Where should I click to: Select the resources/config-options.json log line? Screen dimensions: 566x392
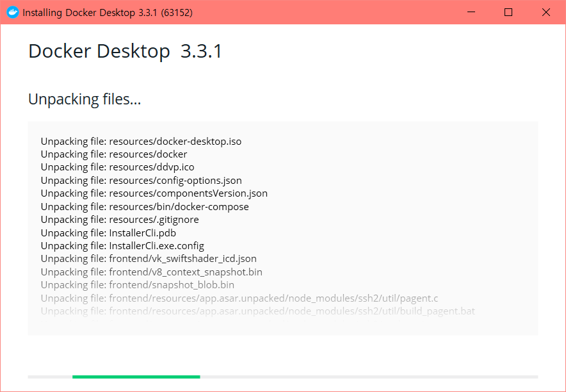click(x=141, y=180)
